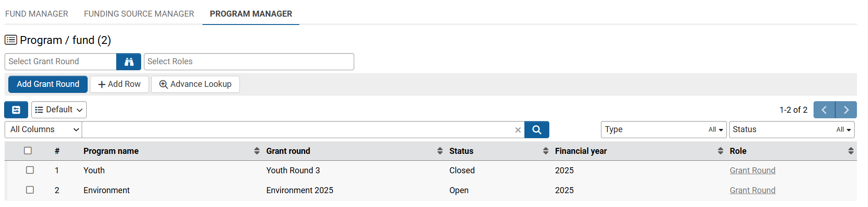The width and height of the screenshot is (868, 207).
Task: Sort by Program name column arrows
Action: click(x=257, y=151)
